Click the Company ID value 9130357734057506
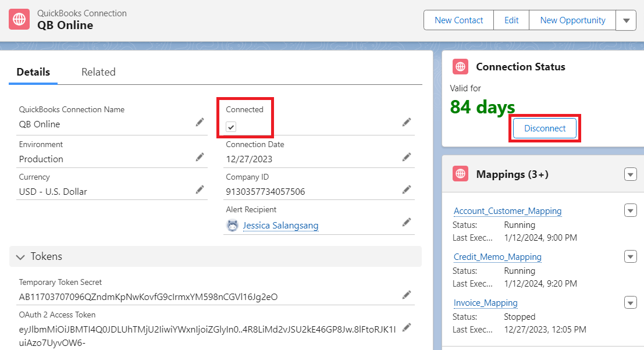The image size is (644, 350). tap(265, 192)
